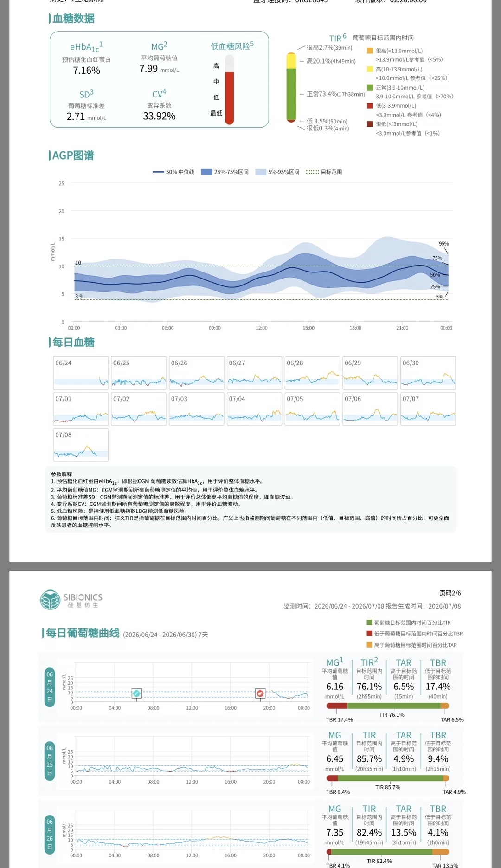
Task: Open the 07/04 daily glucose thumbnail
Action: click(x=254, y=409)
